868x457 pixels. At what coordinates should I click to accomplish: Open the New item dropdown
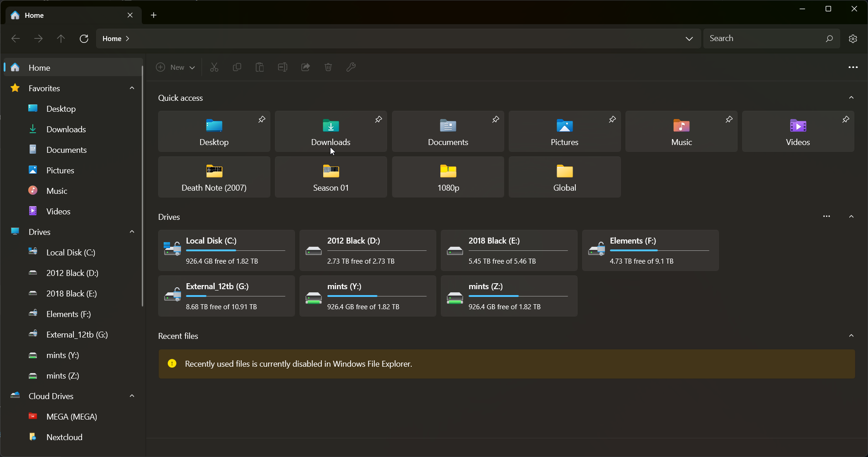176,68
